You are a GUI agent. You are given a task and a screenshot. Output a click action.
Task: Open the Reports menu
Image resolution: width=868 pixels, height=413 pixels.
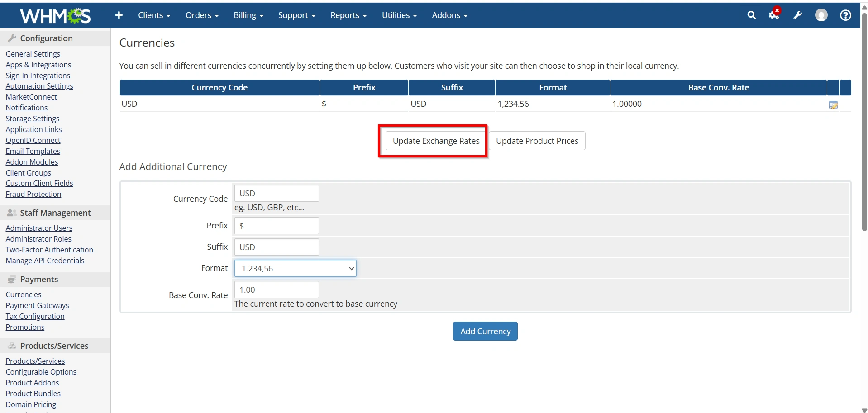click(348, 15)
